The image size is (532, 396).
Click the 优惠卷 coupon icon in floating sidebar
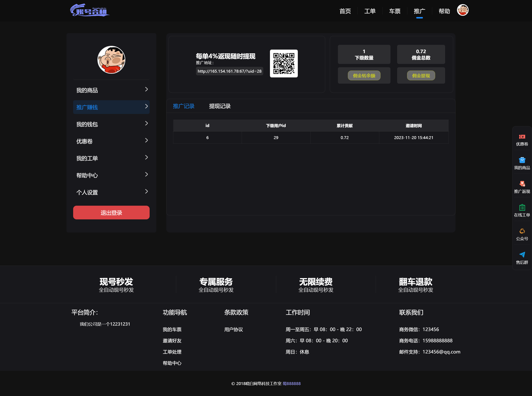522,137
